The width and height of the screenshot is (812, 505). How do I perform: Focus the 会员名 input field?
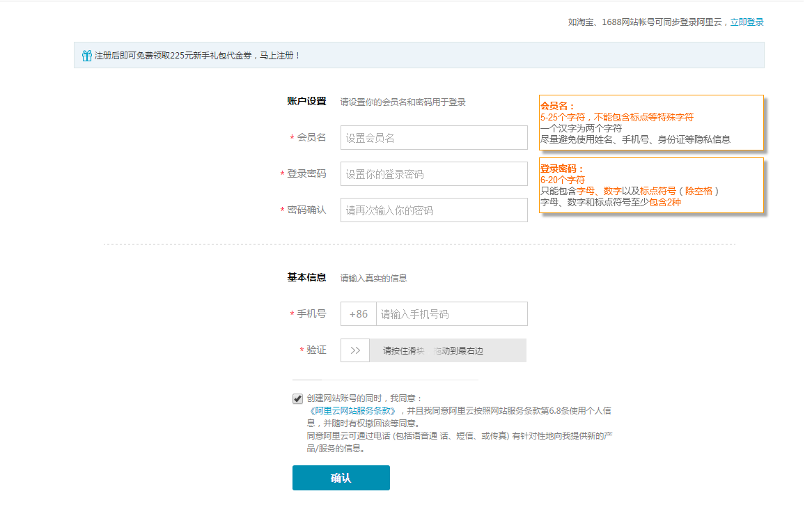point(434,138)
